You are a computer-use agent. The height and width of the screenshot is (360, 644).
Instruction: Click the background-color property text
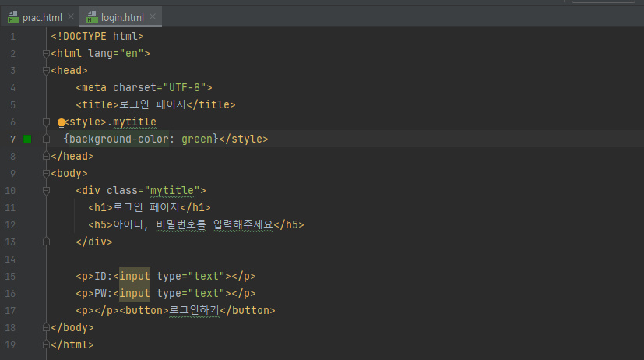tap(118, 139)
